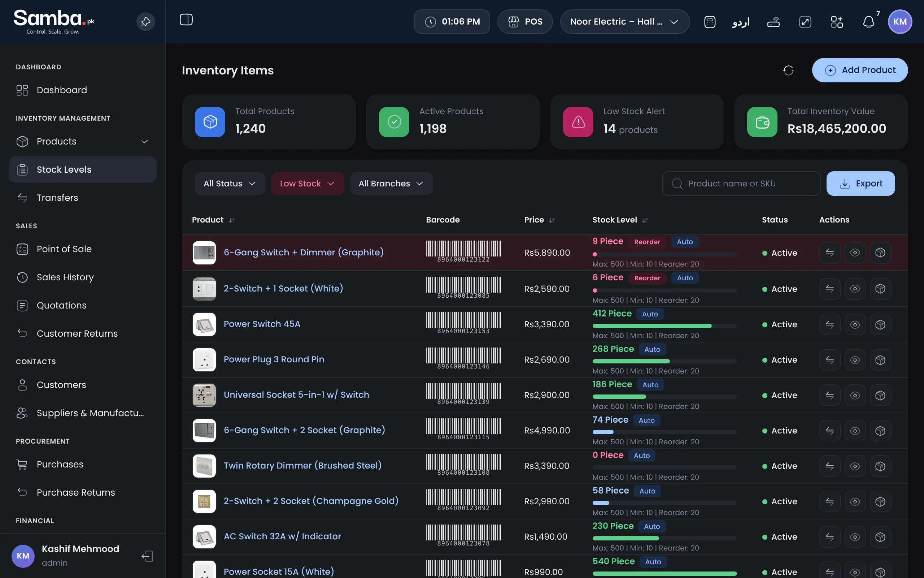Open the Low Stock filter dropdown
This screenshot has height=578, width=924.
(308, 184)
